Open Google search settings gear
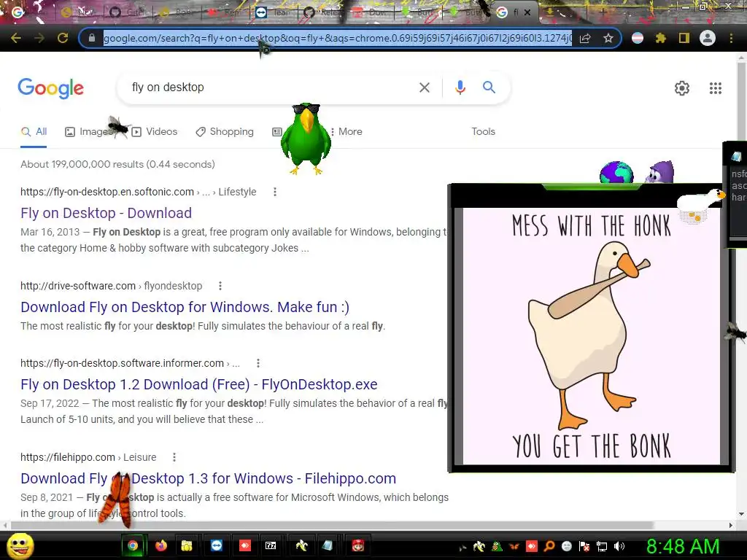 point(682,88)
